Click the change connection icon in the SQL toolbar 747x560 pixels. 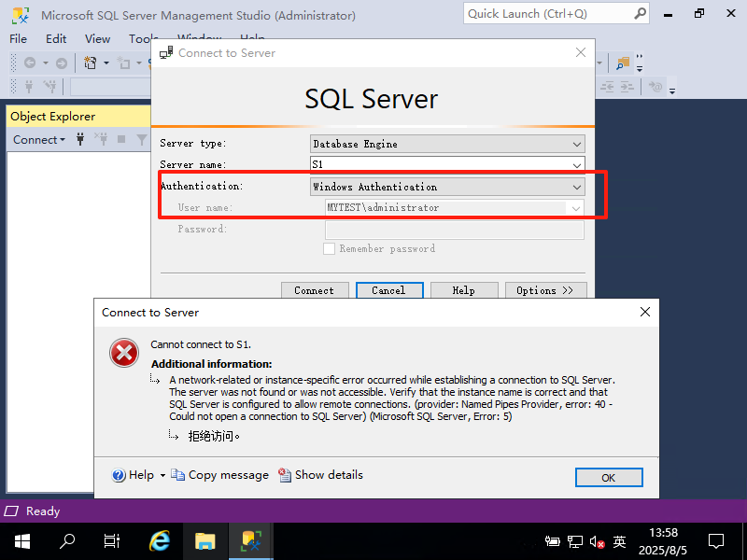click(x=50, y=87)
